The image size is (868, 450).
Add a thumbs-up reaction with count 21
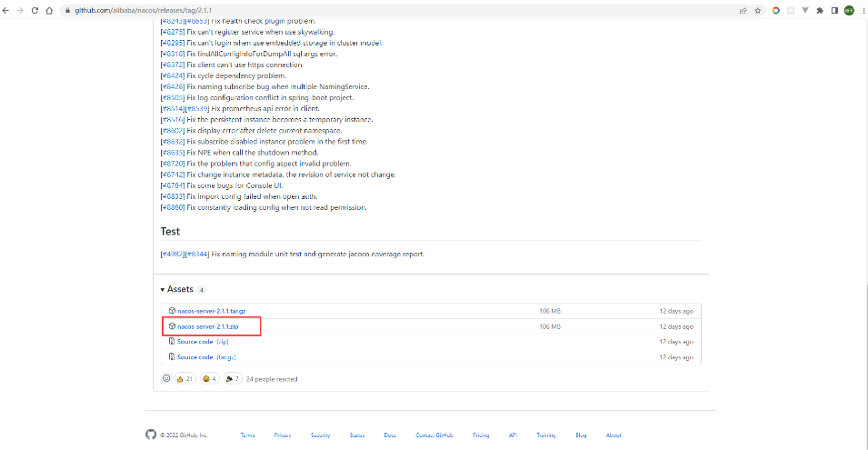tap(185, 379)
